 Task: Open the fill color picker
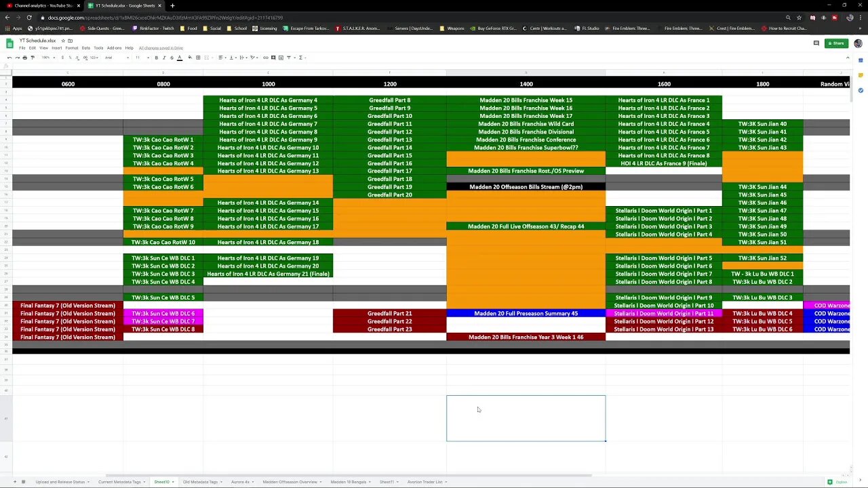point(190,58)
